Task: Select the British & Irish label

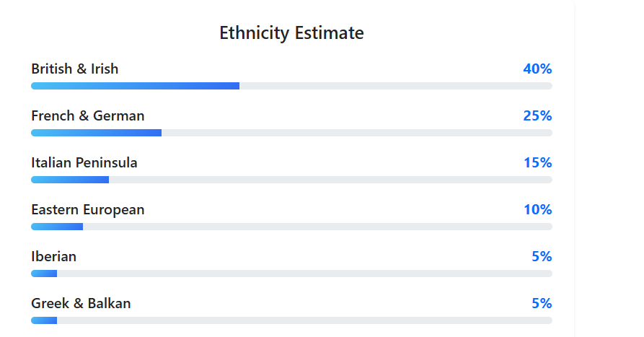Action: (75, 69)
